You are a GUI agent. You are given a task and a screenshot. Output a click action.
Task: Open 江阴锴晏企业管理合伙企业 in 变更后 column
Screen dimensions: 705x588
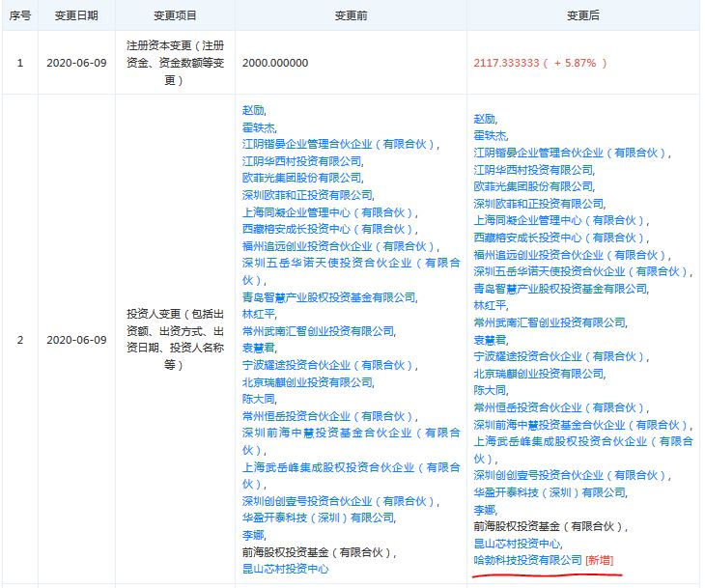571,153
